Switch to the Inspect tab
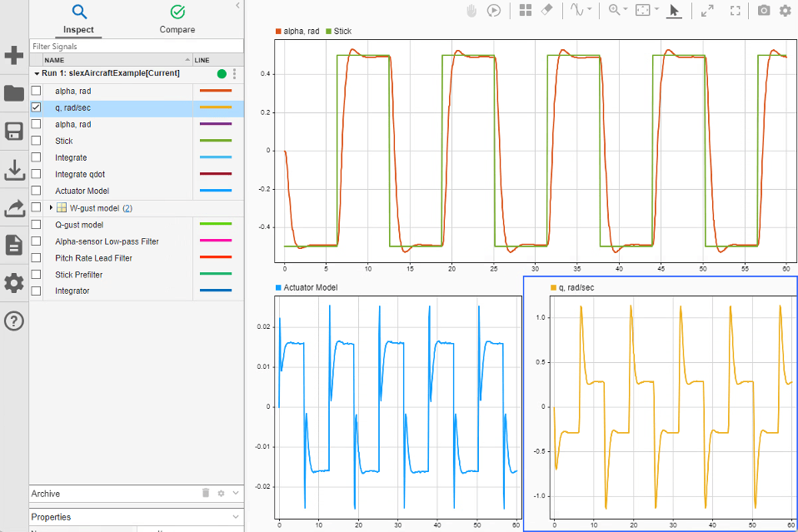This screenshot has height=532, width=798. [78, 19]
